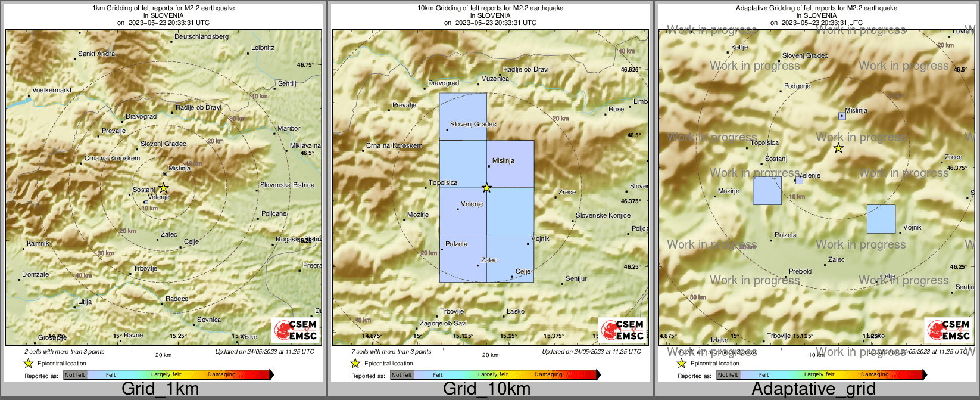The width and height of the screenshot is (980, 400).
Task: Click the 'Grid_1km' caption label
Action: coord(160,389)
